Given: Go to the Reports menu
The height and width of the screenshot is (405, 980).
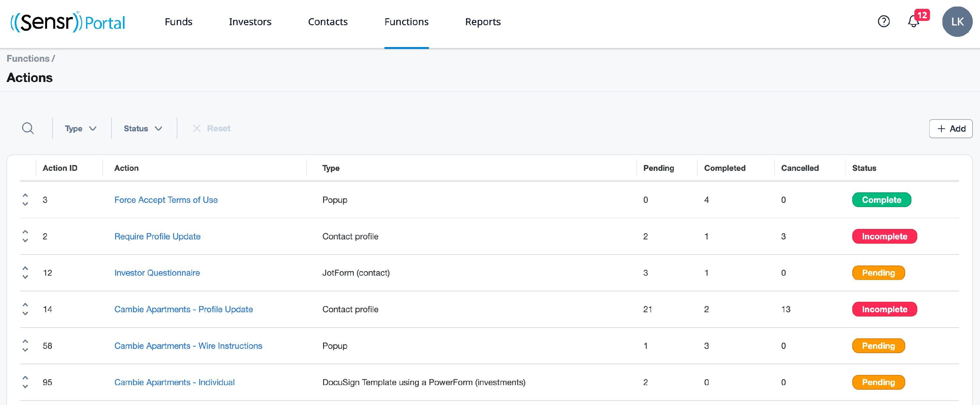Looking at the screenshot, I should [x=482, y=22].
